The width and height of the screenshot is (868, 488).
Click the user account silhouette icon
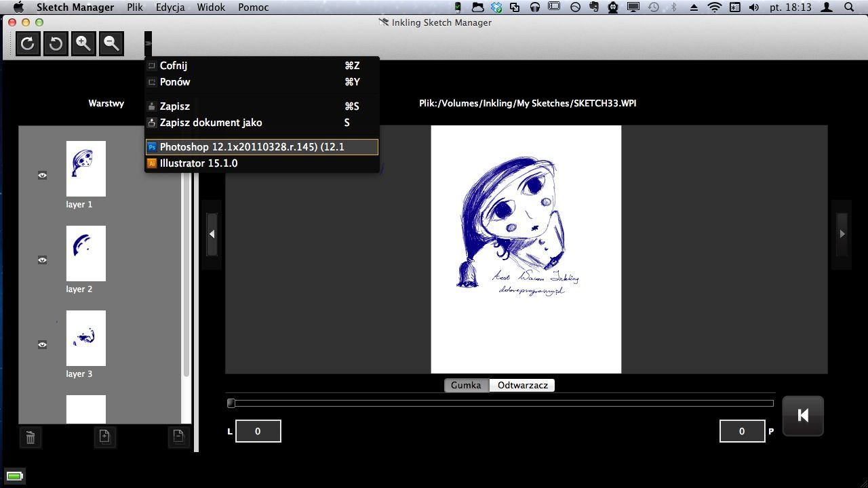pyautogui.click(x=827, y=7)
